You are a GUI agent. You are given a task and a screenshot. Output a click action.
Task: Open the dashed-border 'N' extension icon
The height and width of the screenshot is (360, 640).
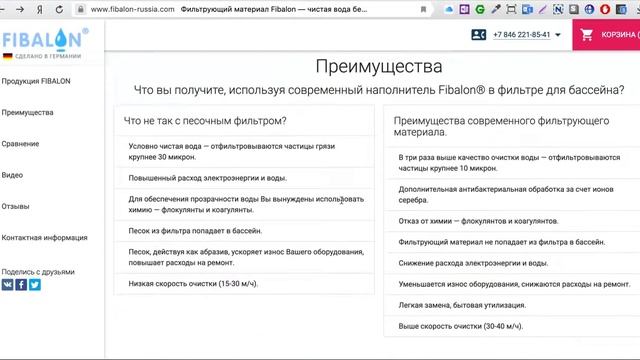558,9
